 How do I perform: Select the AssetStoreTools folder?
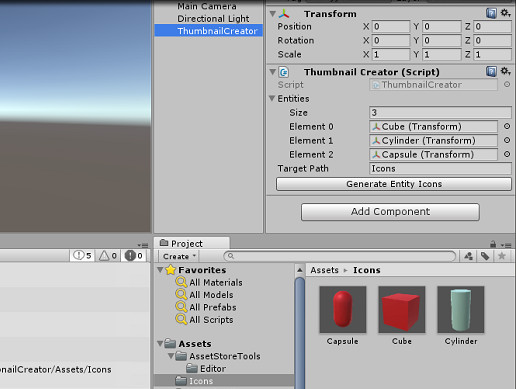(218, 356)
